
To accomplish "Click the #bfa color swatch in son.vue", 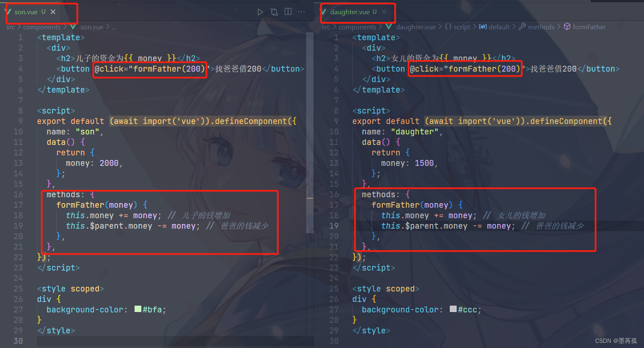I will tap(138, 309).
